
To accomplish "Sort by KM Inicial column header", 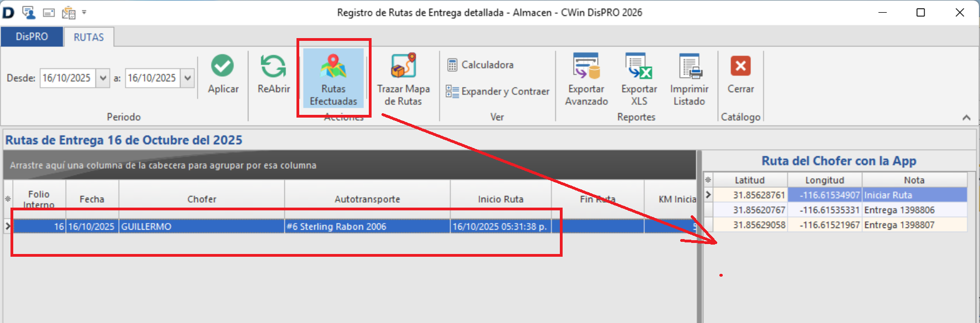I will coord(670,199).
